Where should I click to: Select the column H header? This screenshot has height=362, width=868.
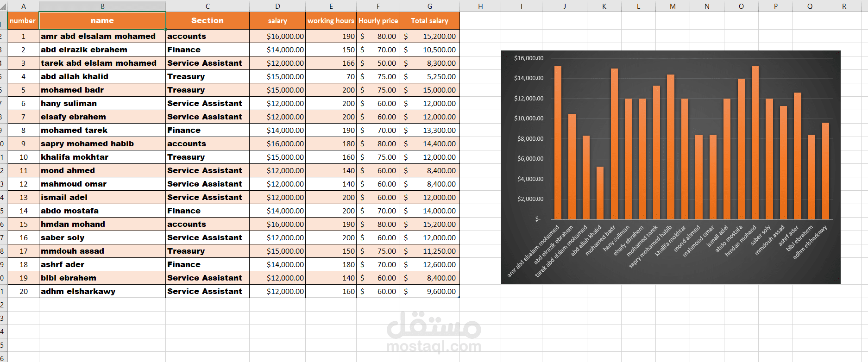(x=480, y=6)
